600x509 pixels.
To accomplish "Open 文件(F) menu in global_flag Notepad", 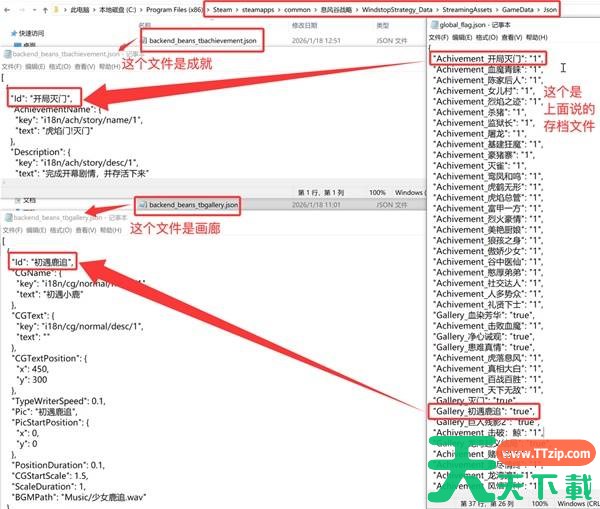I will 439,38.
